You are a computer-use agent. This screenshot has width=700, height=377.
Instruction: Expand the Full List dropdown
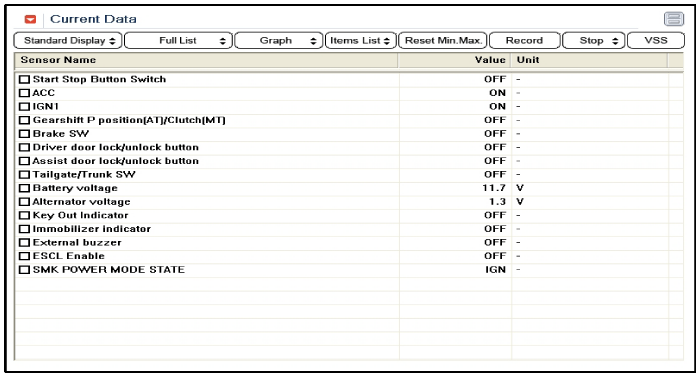(178, 41)
